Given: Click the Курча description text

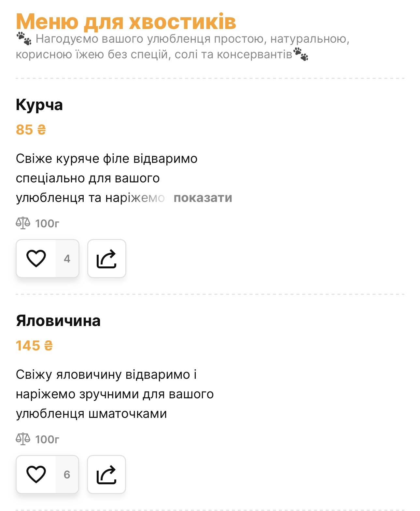Looking at the screenshot, I should (x=107, y=178).
